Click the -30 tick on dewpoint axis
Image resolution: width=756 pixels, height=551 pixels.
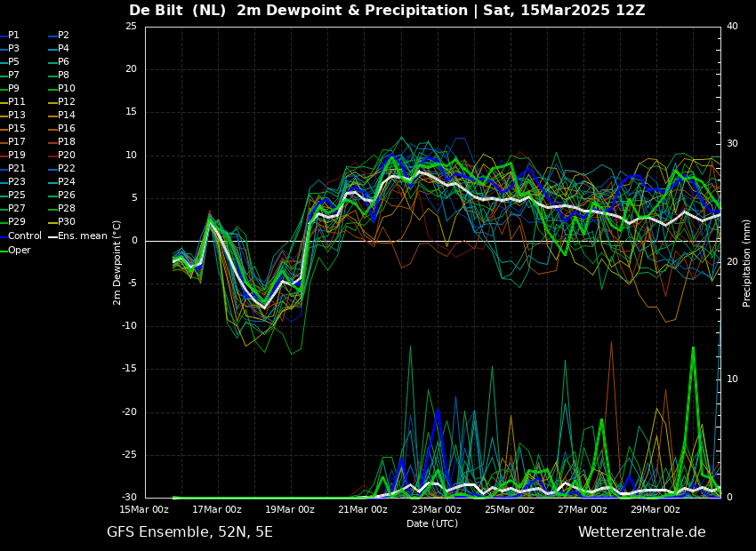pos(130,498)
